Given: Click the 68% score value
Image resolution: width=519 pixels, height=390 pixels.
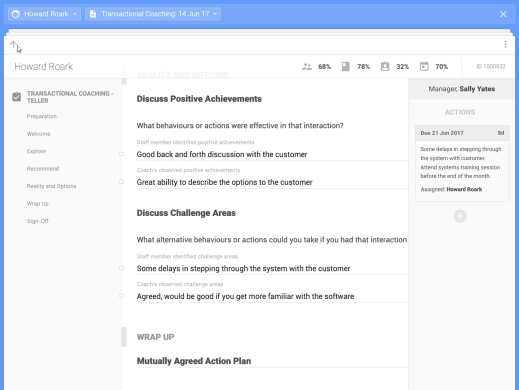Looking at the screenshot, I should click(x=324, y=67).
